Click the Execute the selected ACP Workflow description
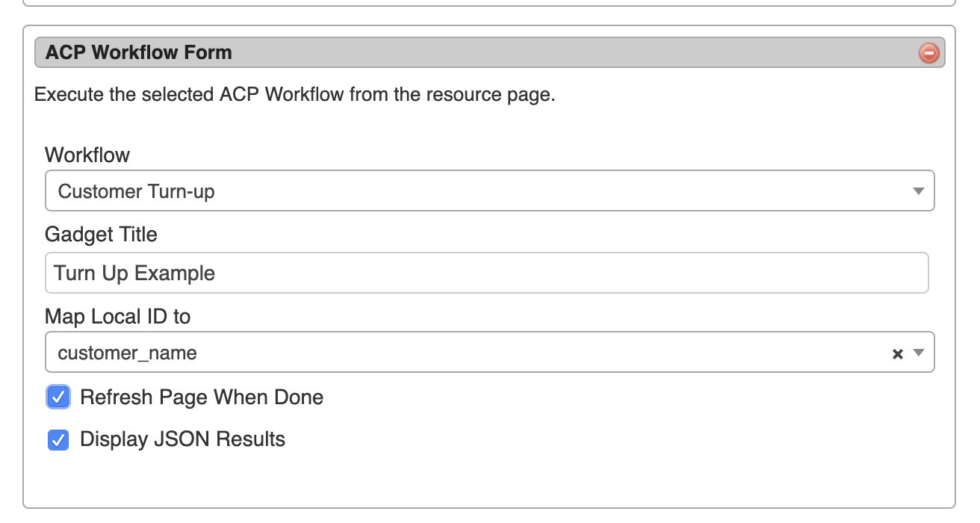Viewport: 980px width, 523px height. click(295, 95)
